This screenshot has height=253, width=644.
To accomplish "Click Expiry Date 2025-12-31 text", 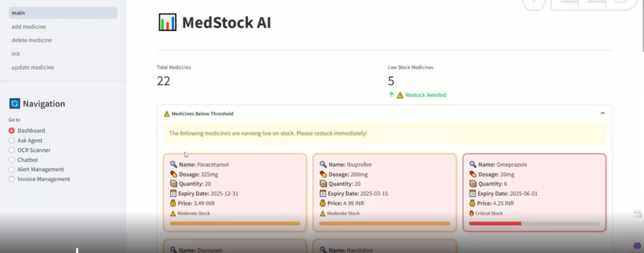I will point(208,193).
